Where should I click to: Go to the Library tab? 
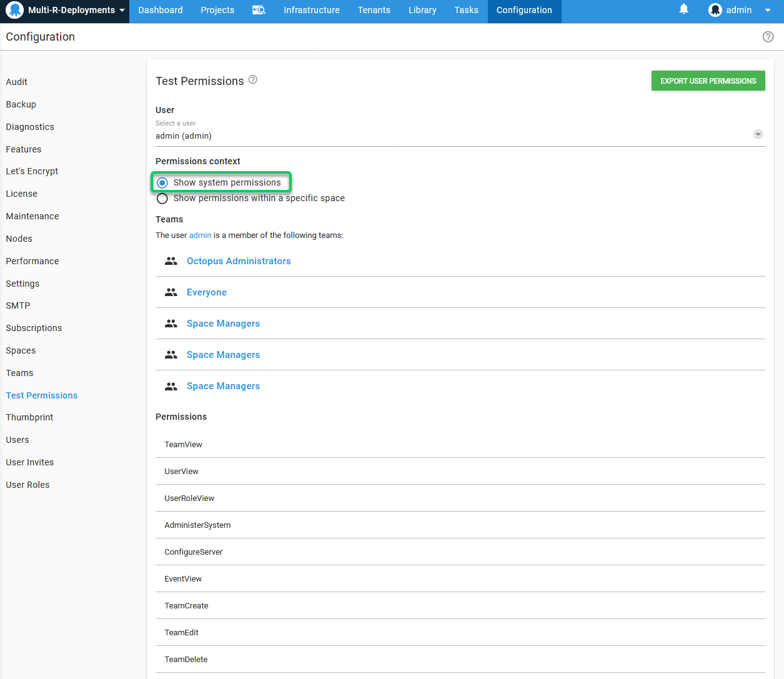point(422,10)
